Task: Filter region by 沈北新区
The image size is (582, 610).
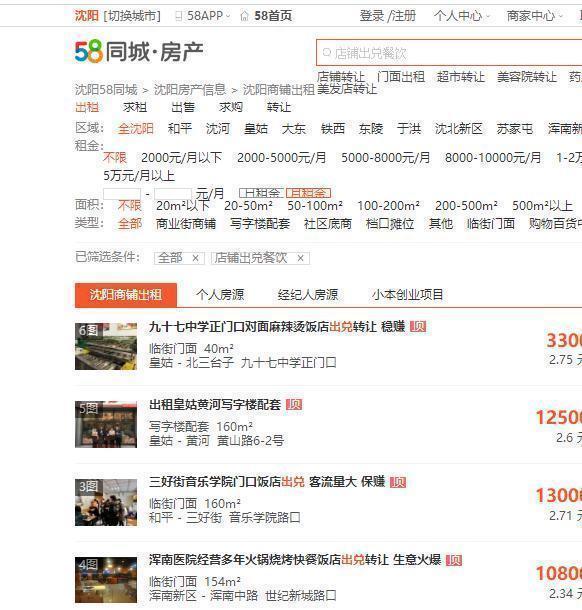Action: pyautogui.click(x=459, y=128)
